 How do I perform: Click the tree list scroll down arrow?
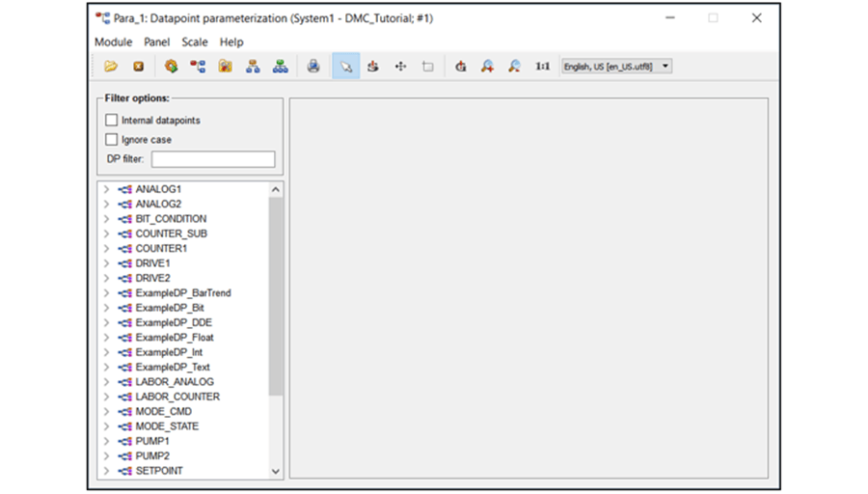[x=276, y=471]
